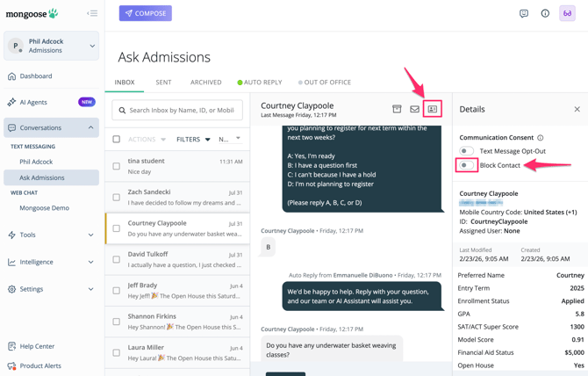588x376 pixels.
Task: Select Phil Adcock text messaging inbox
Action: click(x=36, y=162)
